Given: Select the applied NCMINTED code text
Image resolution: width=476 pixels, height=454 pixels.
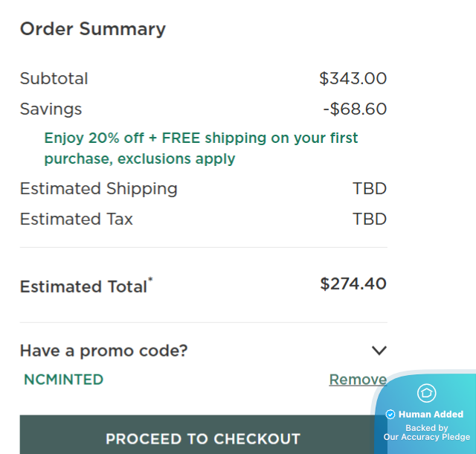Looking at the screenshot, I should pyautogui.click(x=63, y=380).
